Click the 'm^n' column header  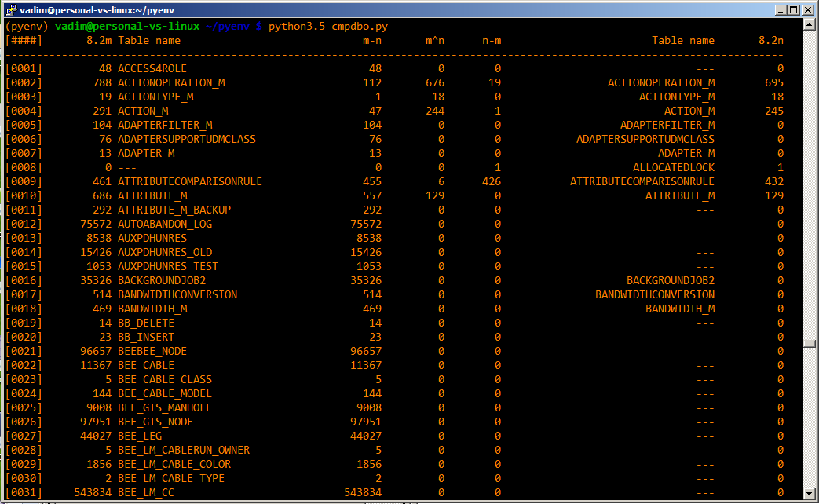(434, 40)
